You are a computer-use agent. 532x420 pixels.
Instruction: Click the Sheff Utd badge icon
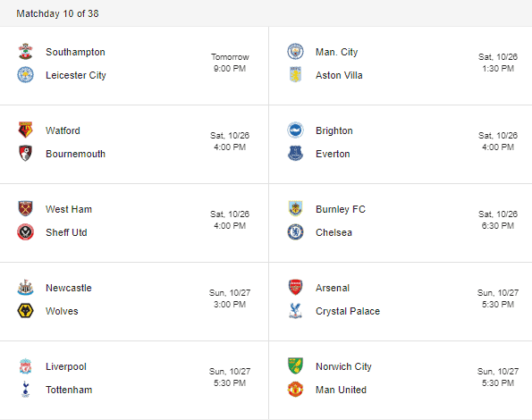pos(25,232)
